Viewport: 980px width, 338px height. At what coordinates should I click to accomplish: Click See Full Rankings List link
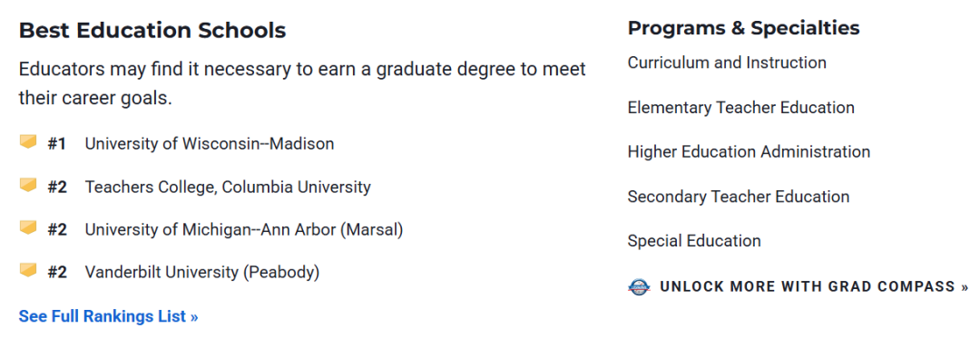(x=108, y=317)
